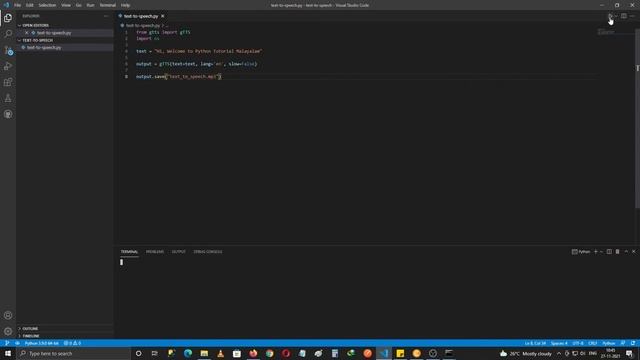
Task: Run the Python file with play button
Action: (610, 16)
